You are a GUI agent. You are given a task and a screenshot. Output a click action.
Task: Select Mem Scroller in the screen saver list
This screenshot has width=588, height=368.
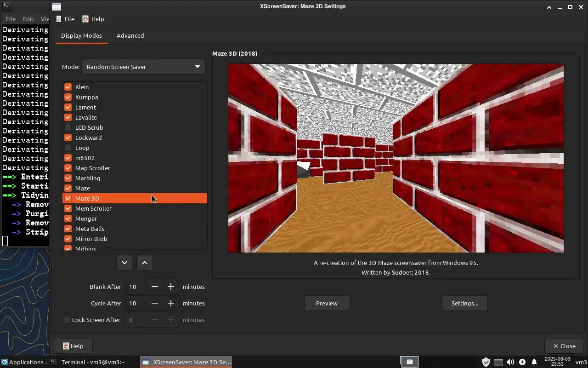click(135, 208)
